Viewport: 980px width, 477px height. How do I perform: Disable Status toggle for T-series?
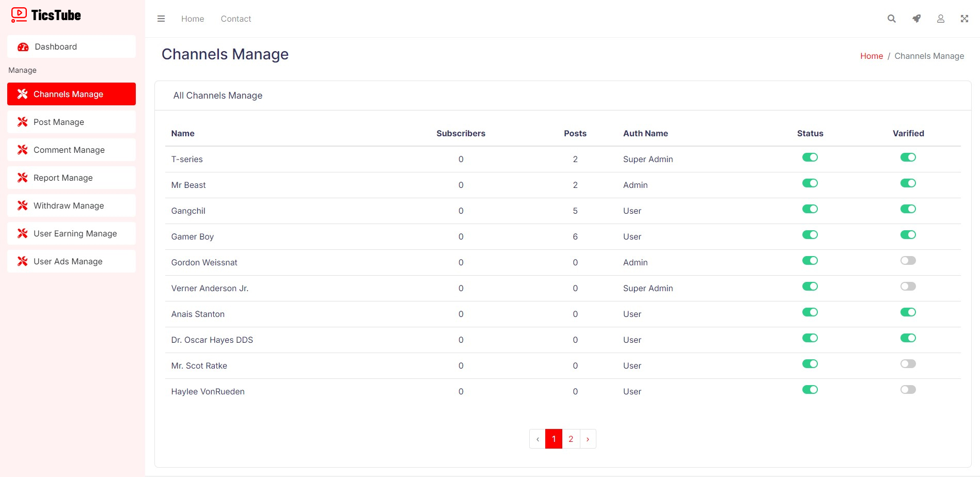tap(810, 157)
